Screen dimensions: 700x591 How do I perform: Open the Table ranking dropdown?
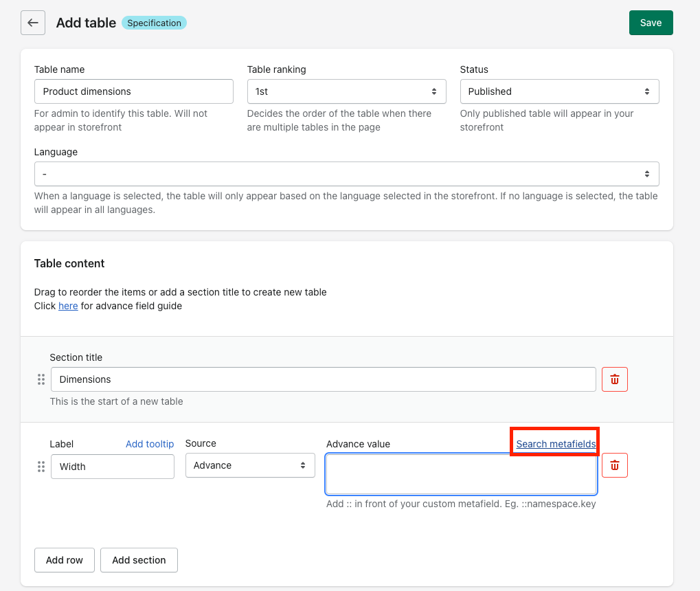pyautogui.click(x=346, y=91)
